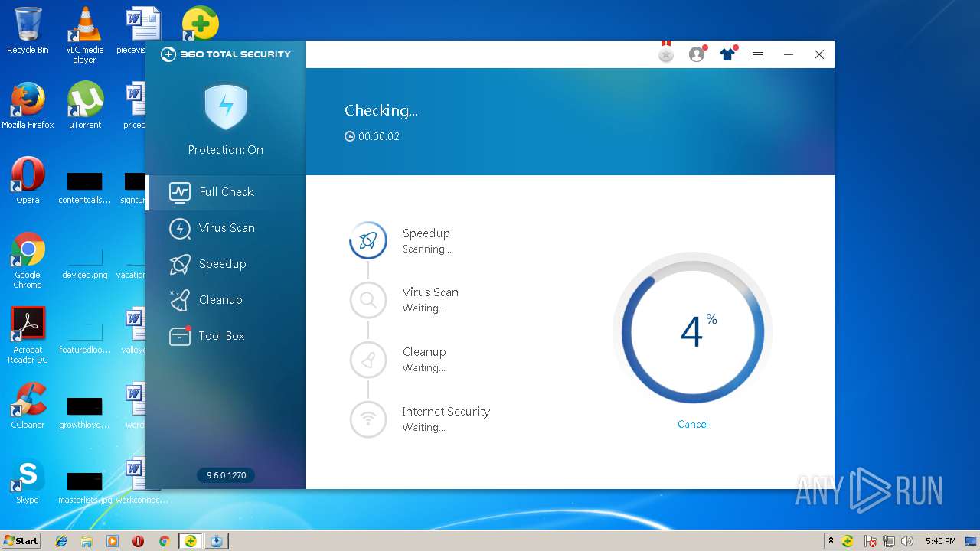This screenshot has height=551, width=980.
Task: Open the themes shirt icon
Action: point(727,54)
